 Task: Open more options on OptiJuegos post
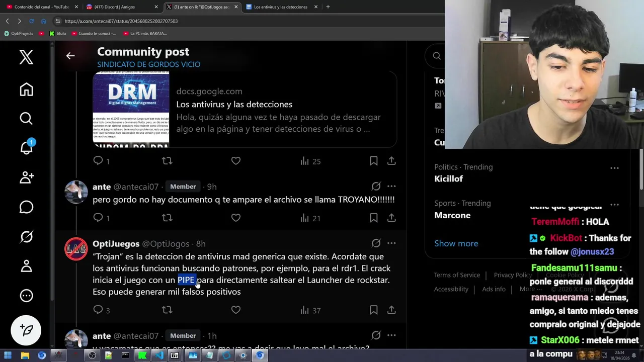pyautogui.click(x=391, y=243)
